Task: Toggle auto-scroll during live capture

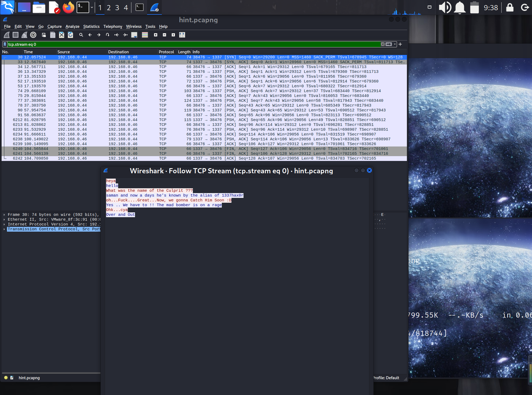Action: 134,35
